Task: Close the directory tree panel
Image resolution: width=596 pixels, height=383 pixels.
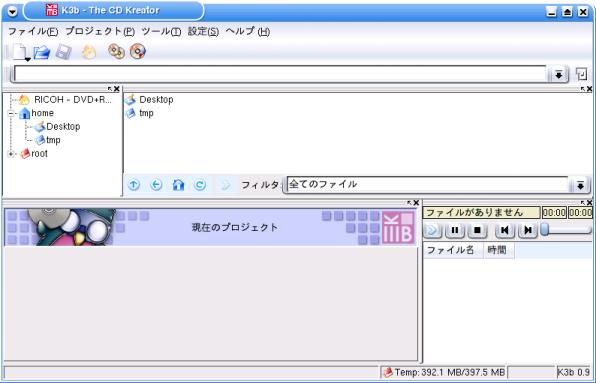Action: (117, 89)
